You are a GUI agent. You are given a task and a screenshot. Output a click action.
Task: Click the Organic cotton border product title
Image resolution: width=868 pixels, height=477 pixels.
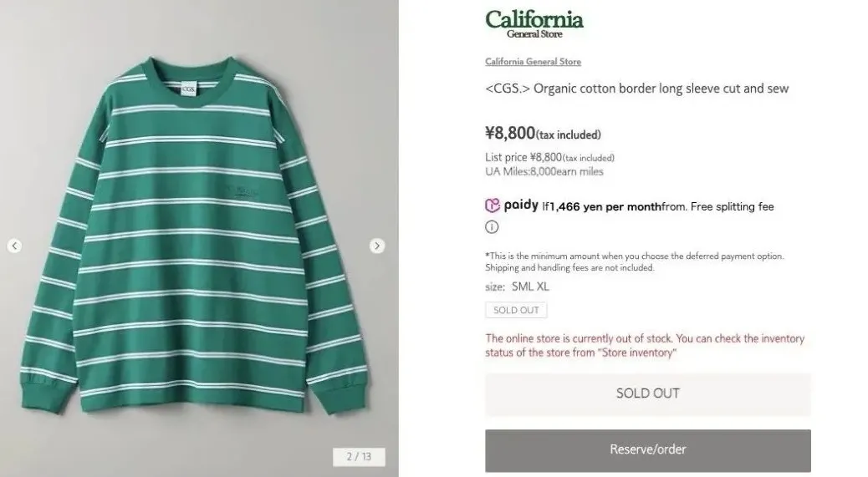[x=636, y=89]
